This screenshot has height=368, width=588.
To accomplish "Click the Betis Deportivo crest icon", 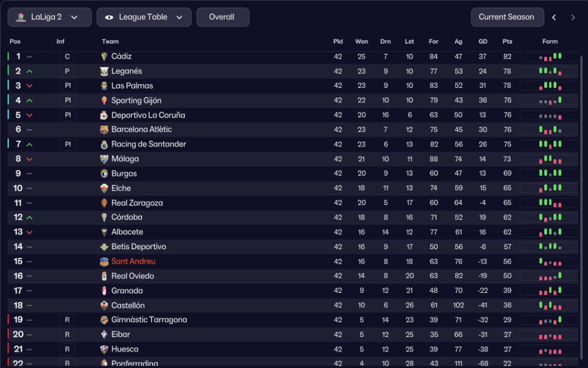I will (104, 247).
